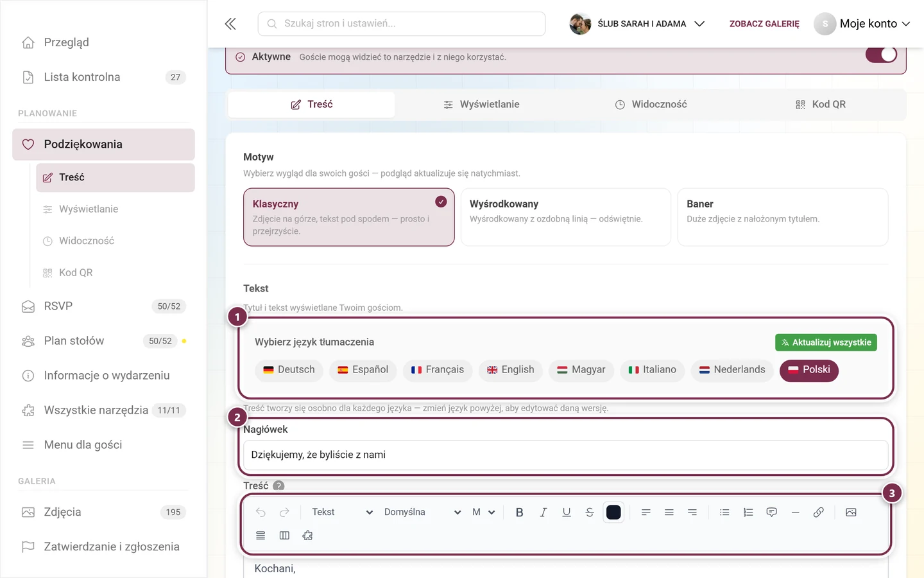Viewport: 924px width, 578px height.
Task: Center-align the text
Action: [x=669, y=512]
